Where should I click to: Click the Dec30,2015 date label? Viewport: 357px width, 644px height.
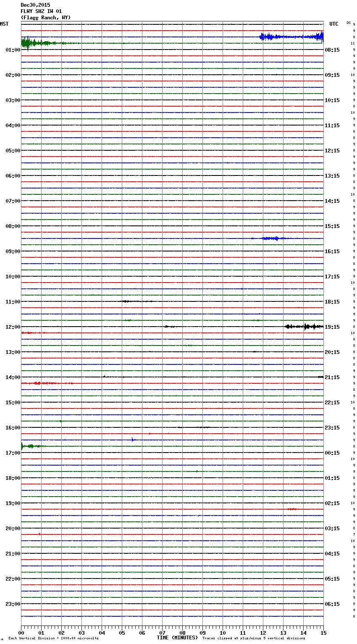point(35,5)
